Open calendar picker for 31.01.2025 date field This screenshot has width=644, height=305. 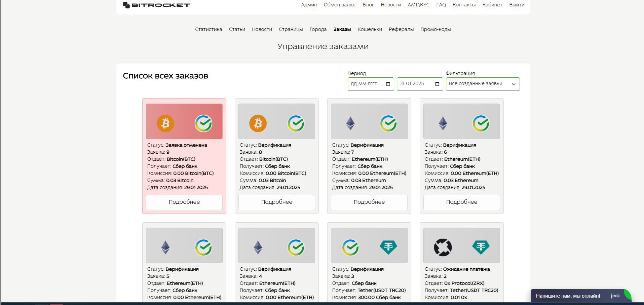tap(437, 84)
